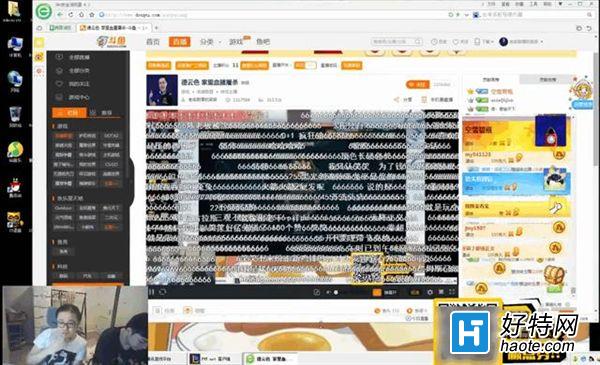Click the browser home icon
This screenshot has height=365, width=600.
[x=81, y=15]
